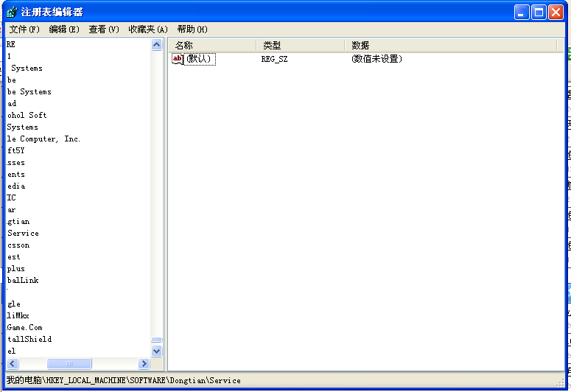The image size is (571, 392).
Task: Select the "le Computer, Inc." tree key
Action: (43, 139)
